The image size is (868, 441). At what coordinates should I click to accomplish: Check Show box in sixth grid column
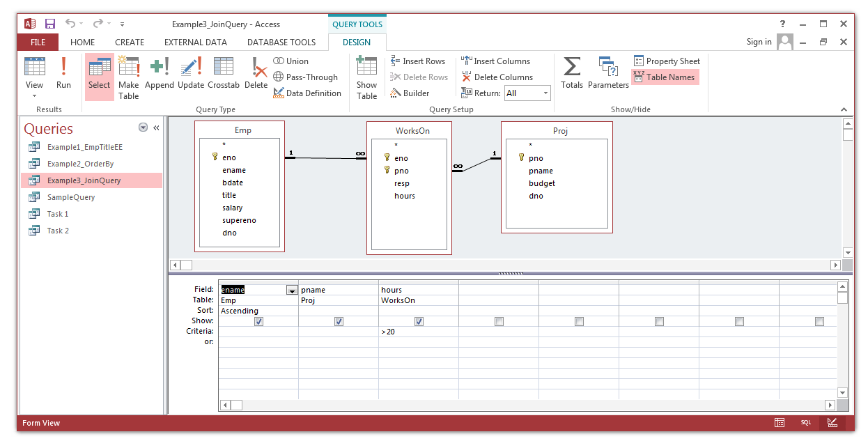click(659, 321)
